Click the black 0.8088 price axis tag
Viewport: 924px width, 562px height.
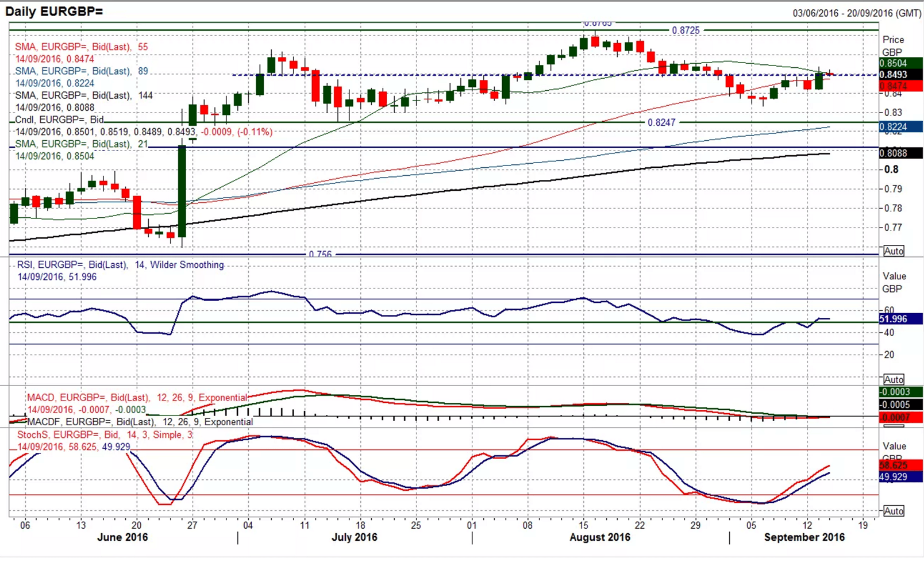tap(900, 153)
